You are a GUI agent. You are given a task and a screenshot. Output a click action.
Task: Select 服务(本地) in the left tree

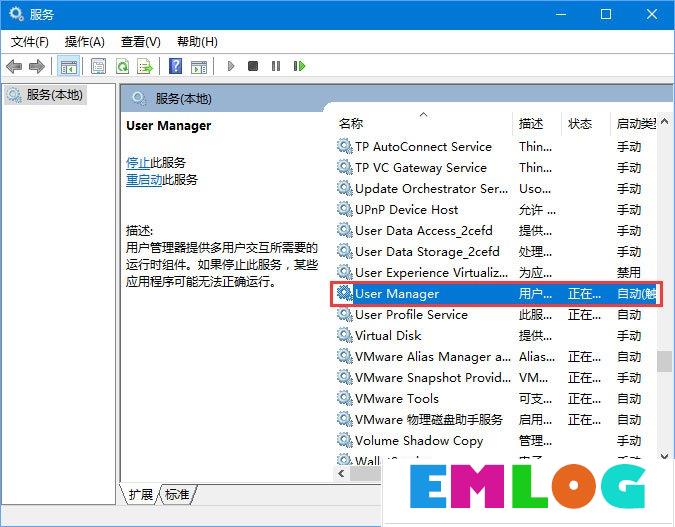46,95
